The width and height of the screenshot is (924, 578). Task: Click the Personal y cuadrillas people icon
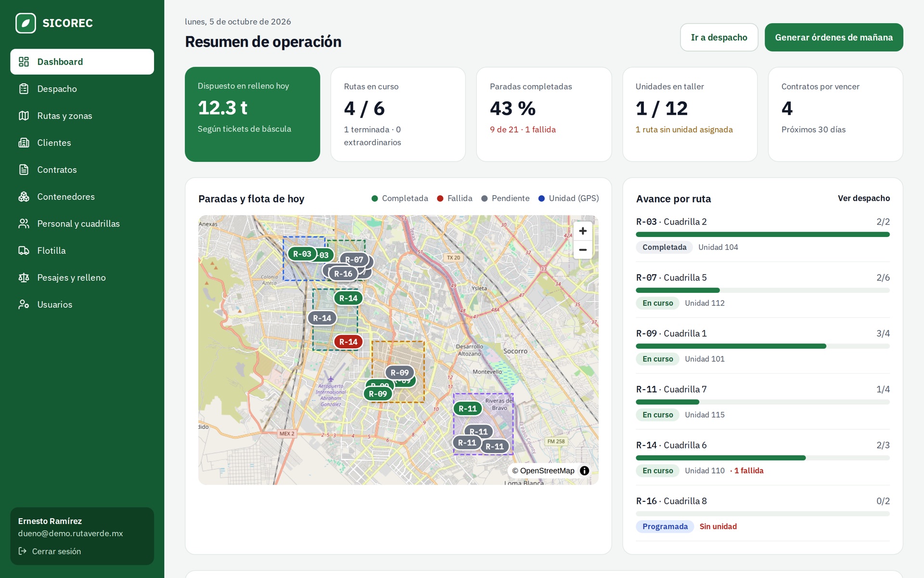24,223
